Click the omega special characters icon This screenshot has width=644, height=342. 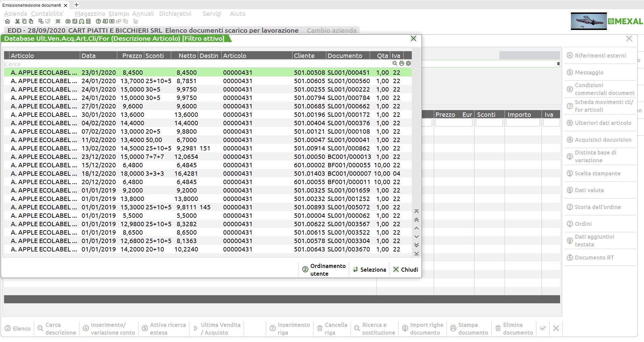coord(82,21)
